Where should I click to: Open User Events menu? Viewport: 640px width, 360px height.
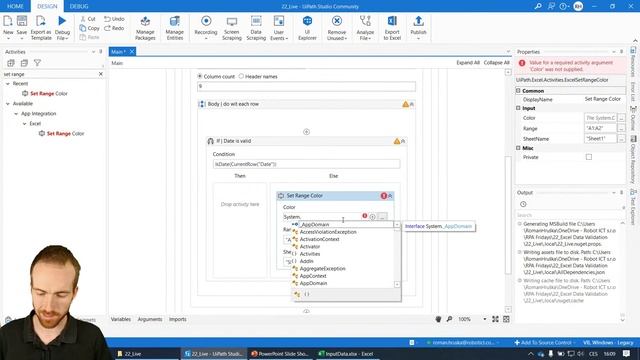(x=279, y=27)
